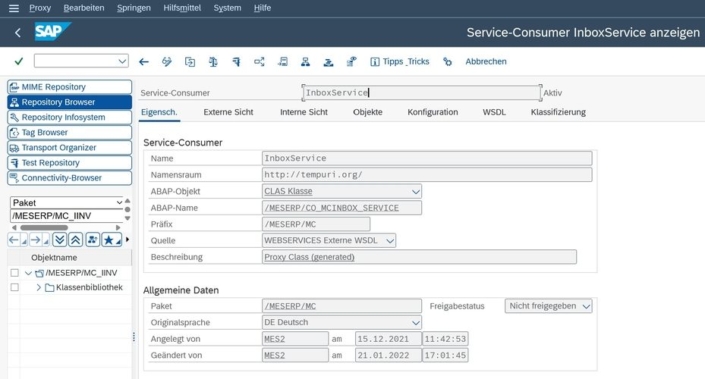Image resolution: width=705 pixels, height=379 pixels.
Task: Switch to the Konfiguration tab
Action: point(433,112)
